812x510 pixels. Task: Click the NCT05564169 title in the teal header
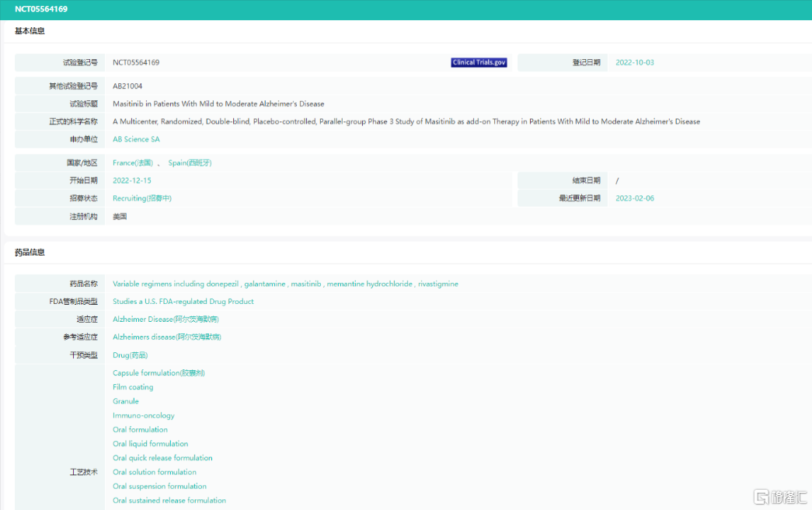(x=41, y=9)
